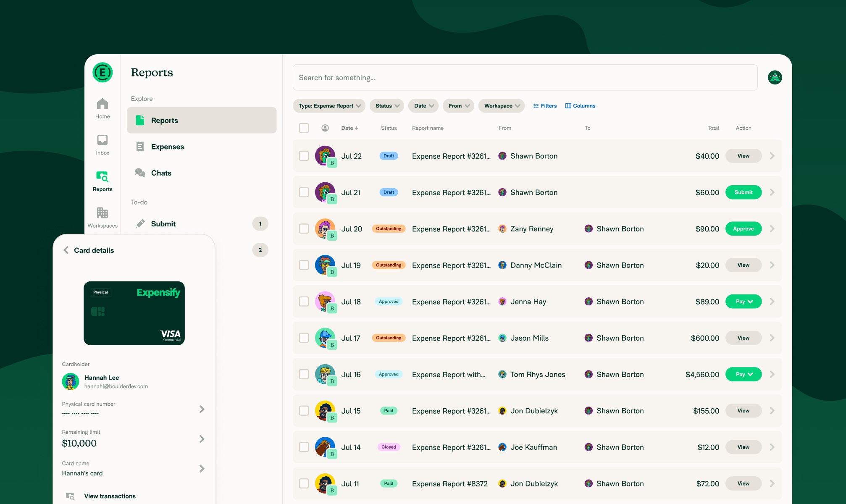The width and height of the screenshot is (846, 504).
Task: Open the Remaining limit row
Action: (134, 439)
